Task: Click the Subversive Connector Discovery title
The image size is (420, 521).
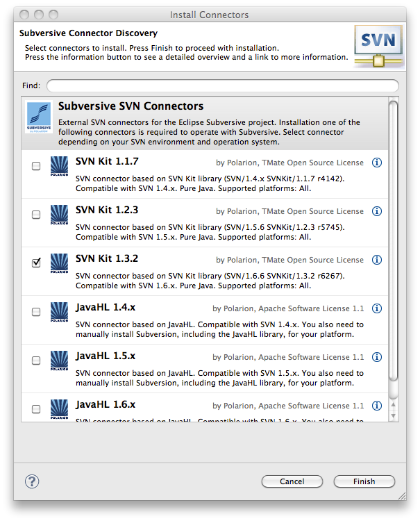Action: [88, 33]
